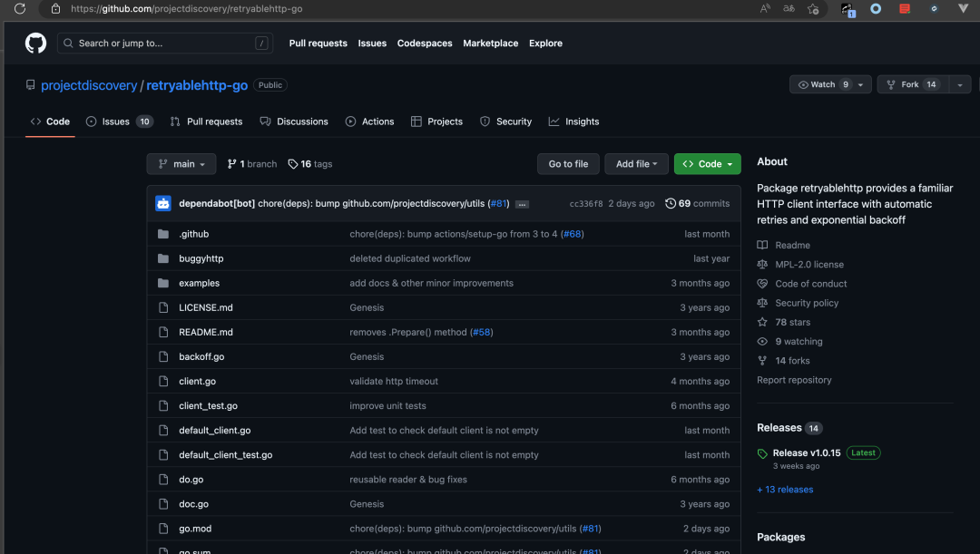Click the browser address bar URL
This screenshot has width=980, height=554.
tap(186, 9)
